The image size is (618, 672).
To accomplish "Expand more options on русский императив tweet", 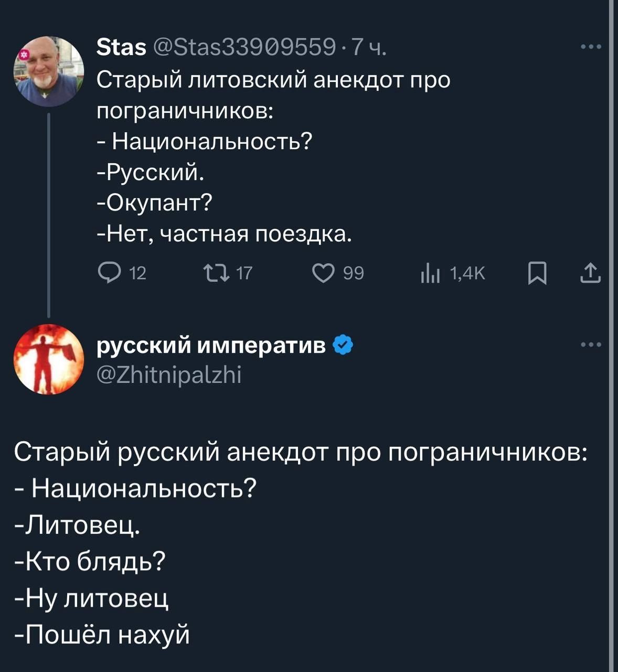I will click(591, 345).
